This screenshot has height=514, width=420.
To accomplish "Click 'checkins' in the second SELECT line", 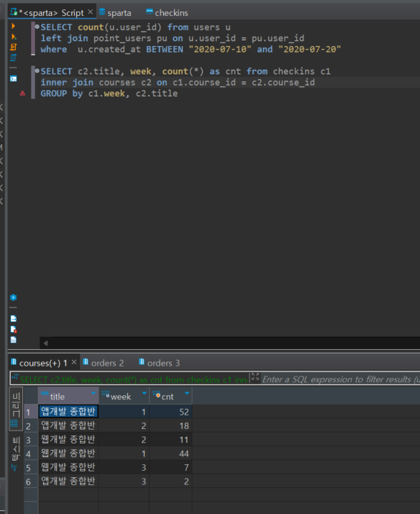I will [x=293, y=71].
